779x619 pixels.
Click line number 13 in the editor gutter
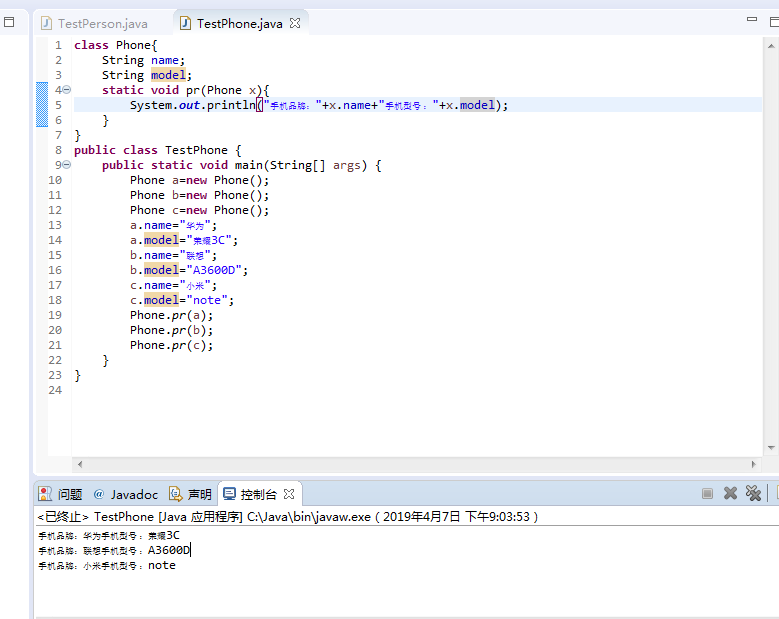coord(55,225)
